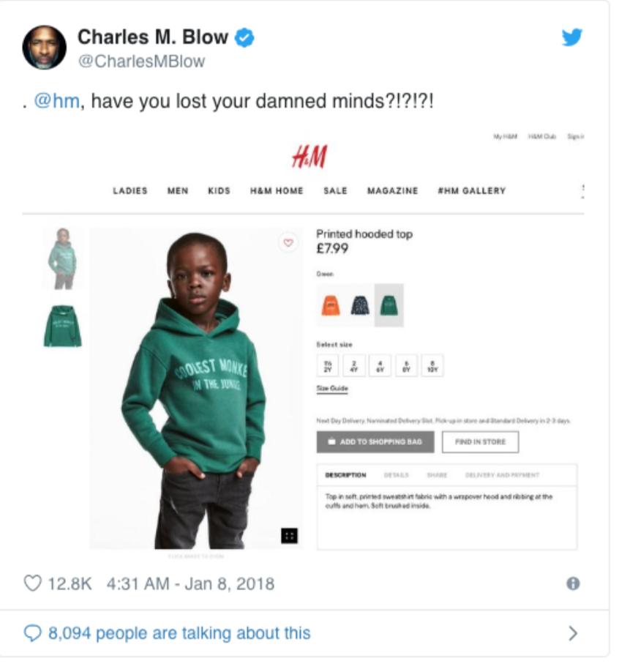Click the Twitter bird logo

point(572,37)
